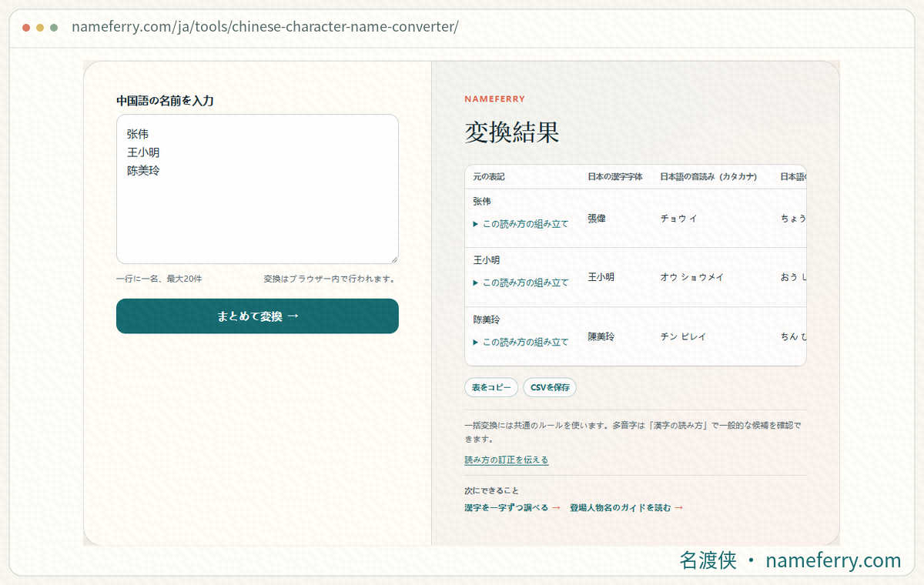This screenshot has height=585, width=924.
Task: Click the 変換はブラウザー内で行われます note
Action: pyautogui.click(x=330, y=279)
